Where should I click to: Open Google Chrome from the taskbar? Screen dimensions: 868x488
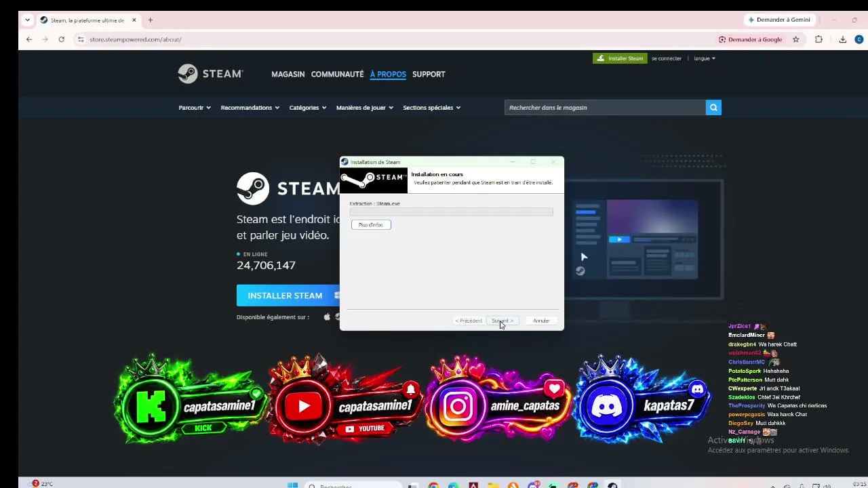433,485
